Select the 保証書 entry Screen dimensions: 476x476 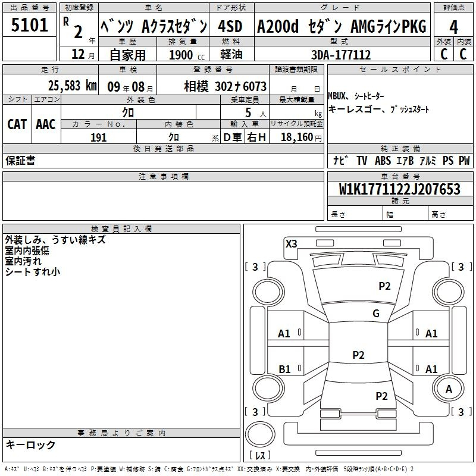click(20, 161)
